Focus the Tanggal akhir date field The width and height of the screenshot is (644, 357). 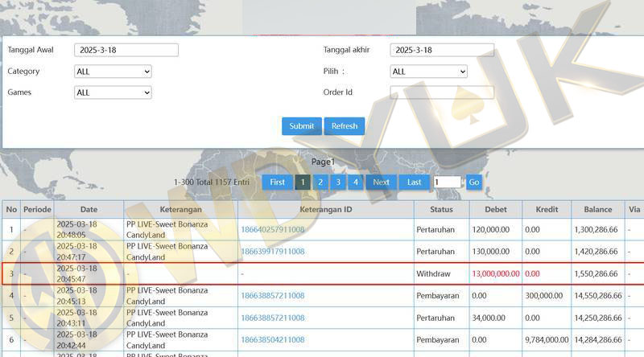(x=442, y=50)
